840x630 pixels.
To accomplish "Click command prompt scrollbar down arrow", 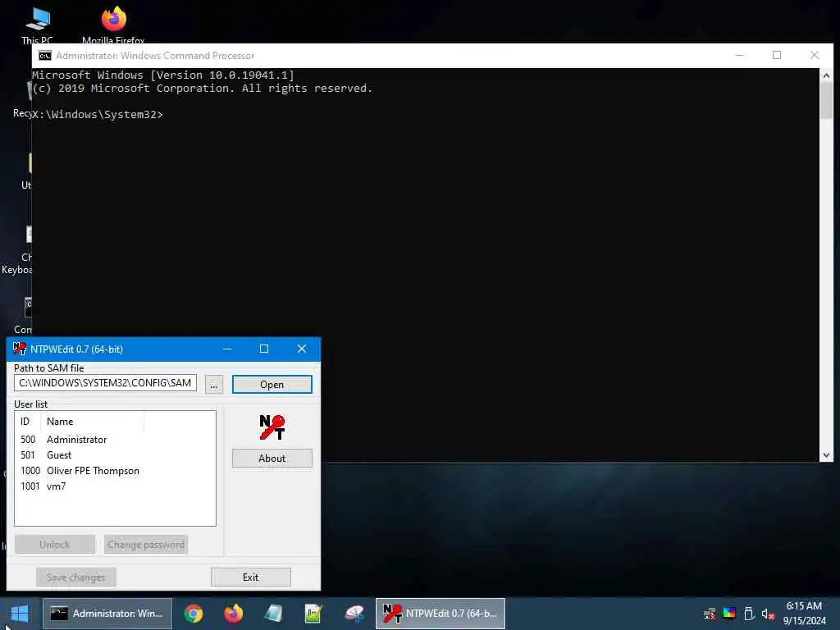I will (x=826, y=454).
